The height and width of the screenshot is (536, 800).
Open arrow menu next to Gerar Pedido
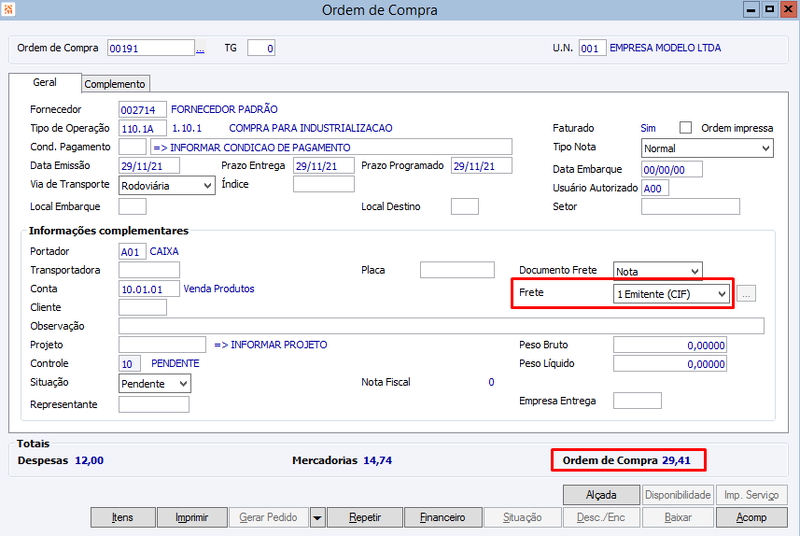pos(317,518)
